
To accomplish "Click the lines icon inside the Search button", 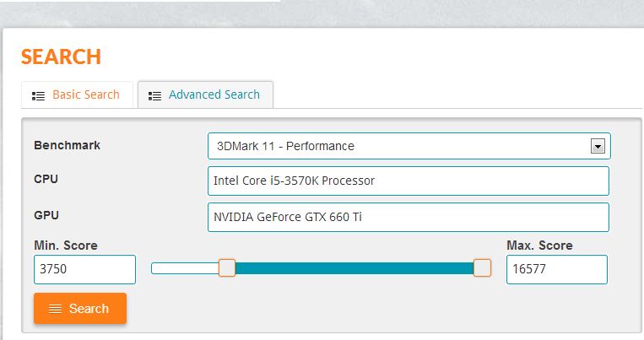I will click(55, 309).
